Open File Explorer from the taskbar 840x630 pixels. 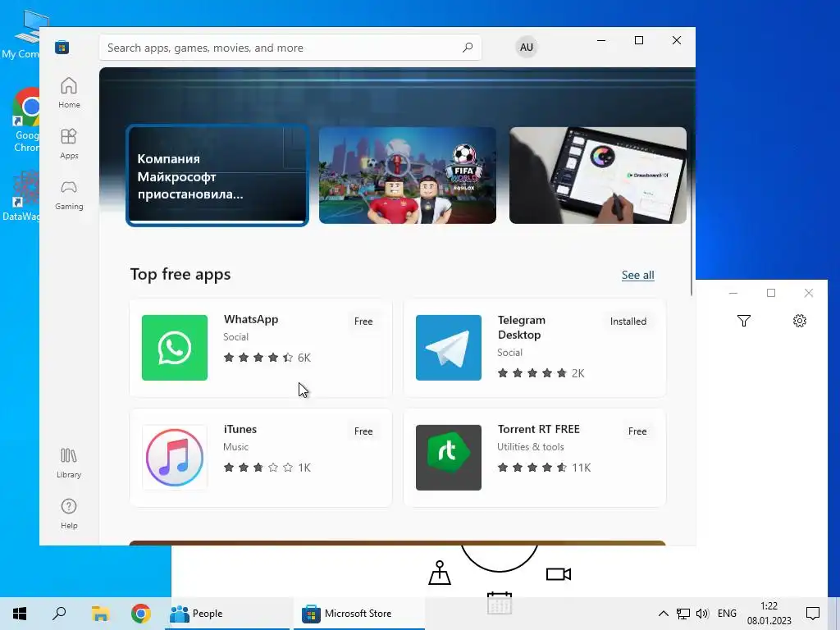tap(100, 614)
